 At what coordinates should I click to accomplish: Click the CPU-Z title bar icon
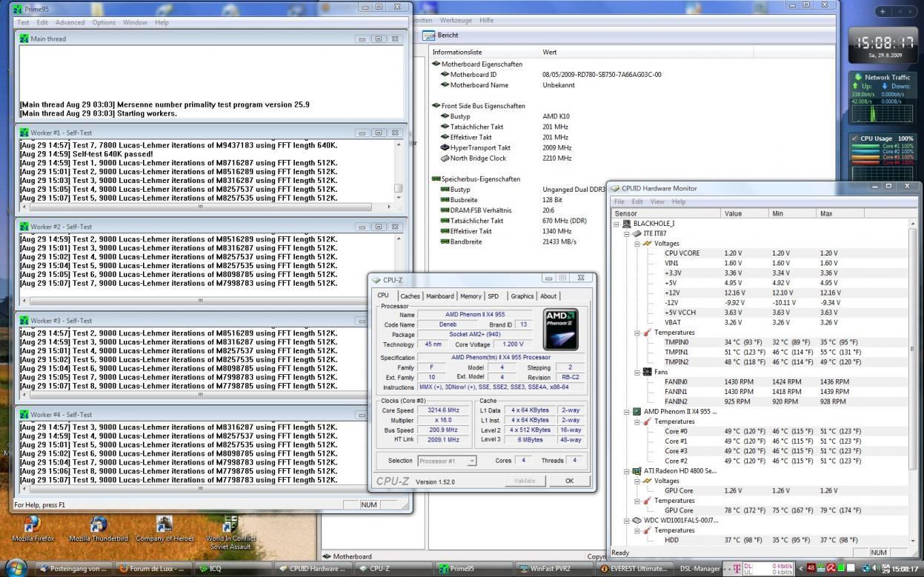[x=376, y=280]
